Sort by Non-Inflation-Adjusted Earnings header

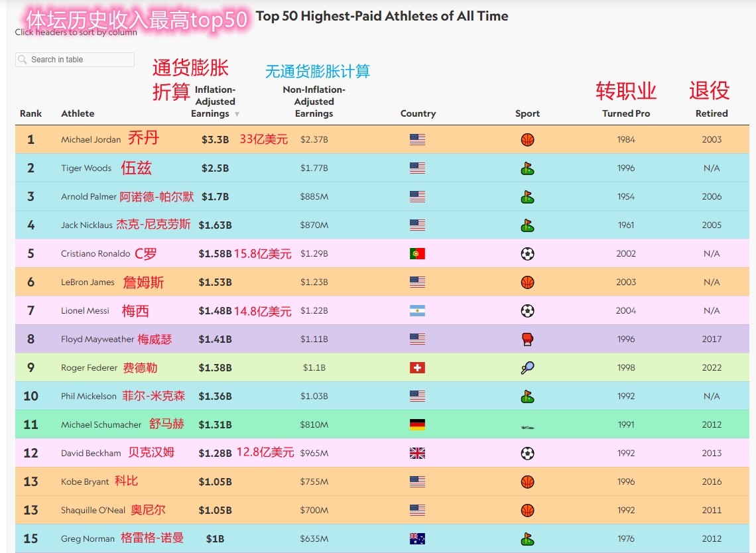(x=314, y=101)
